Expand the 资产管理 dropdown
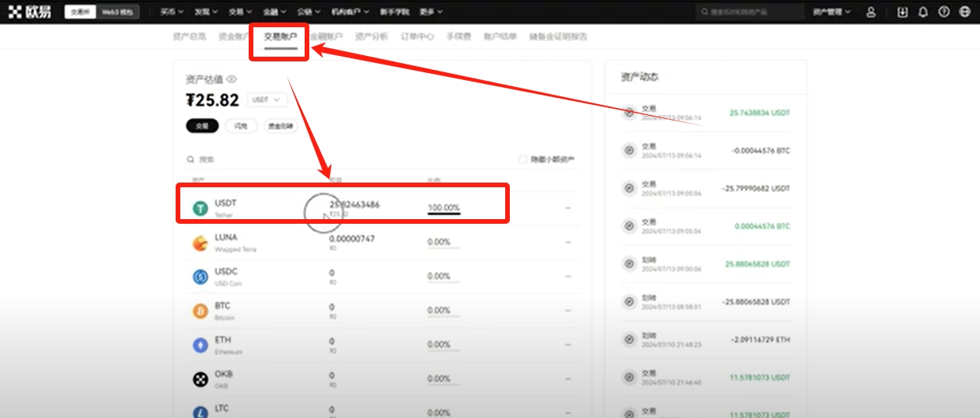This screenshot has width=980, height=418. [x=832, y=12]
